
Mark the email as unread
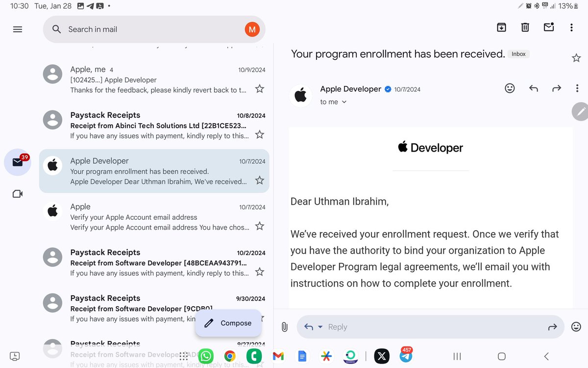point(549,27)
